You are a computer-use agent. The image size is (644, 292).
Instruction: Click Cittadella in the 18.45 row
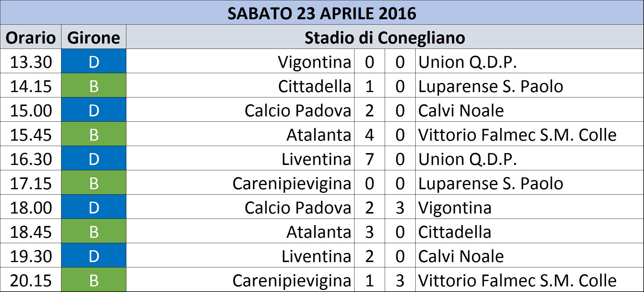pos(455,232)
